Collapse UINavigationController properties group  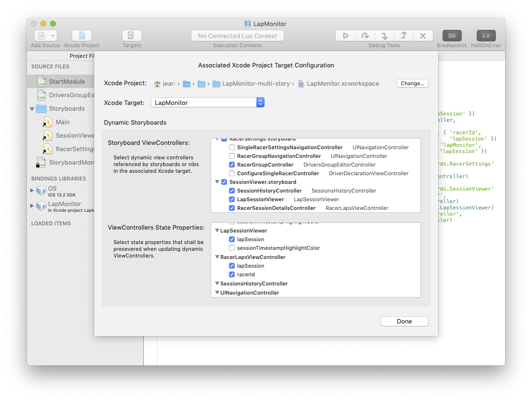(217, 293)
